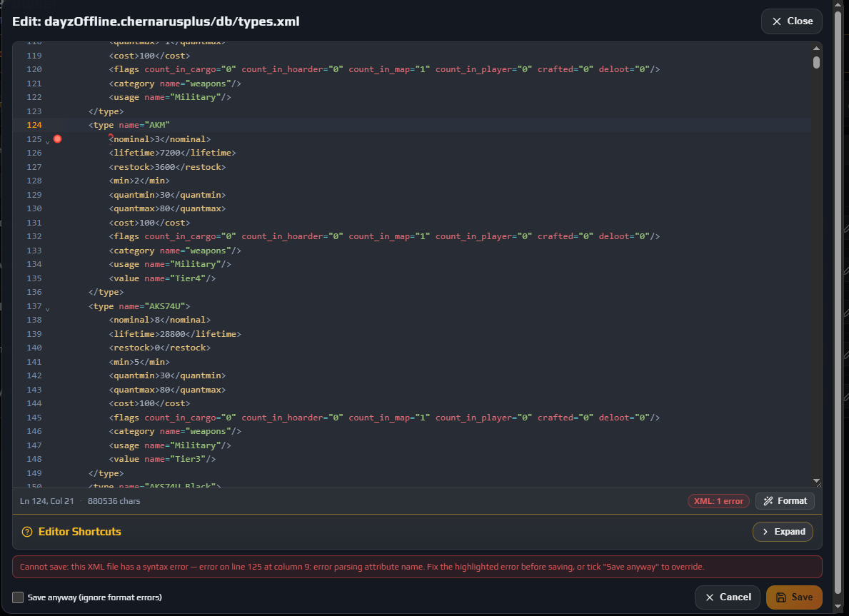Cancel editing the file
This screenshot has height=616, width=849.
(x=727, y=597)
